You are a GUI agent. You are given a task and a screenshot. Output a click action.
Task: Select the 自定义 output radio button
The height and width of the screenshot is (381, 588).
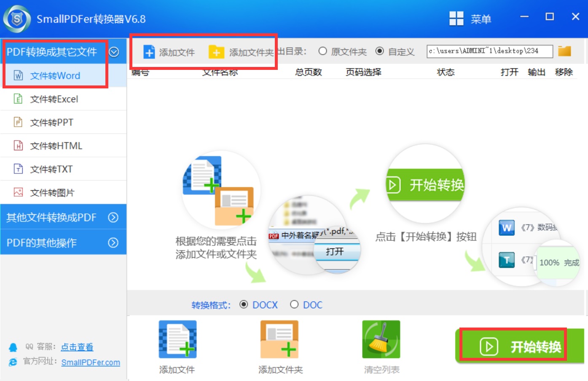pos(380,51)
